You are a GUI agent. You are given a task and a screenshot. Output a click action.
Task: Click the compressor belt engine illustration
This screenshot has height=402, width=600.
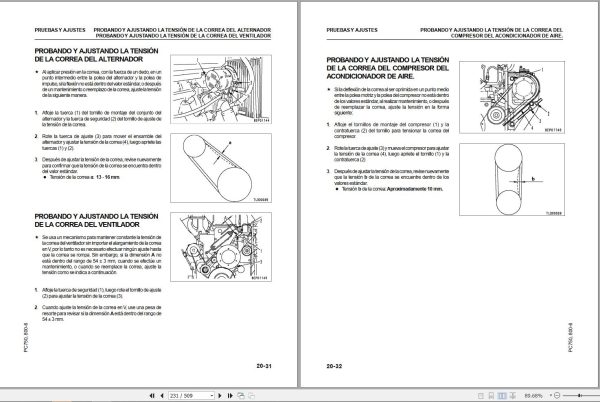pos(512,97)
